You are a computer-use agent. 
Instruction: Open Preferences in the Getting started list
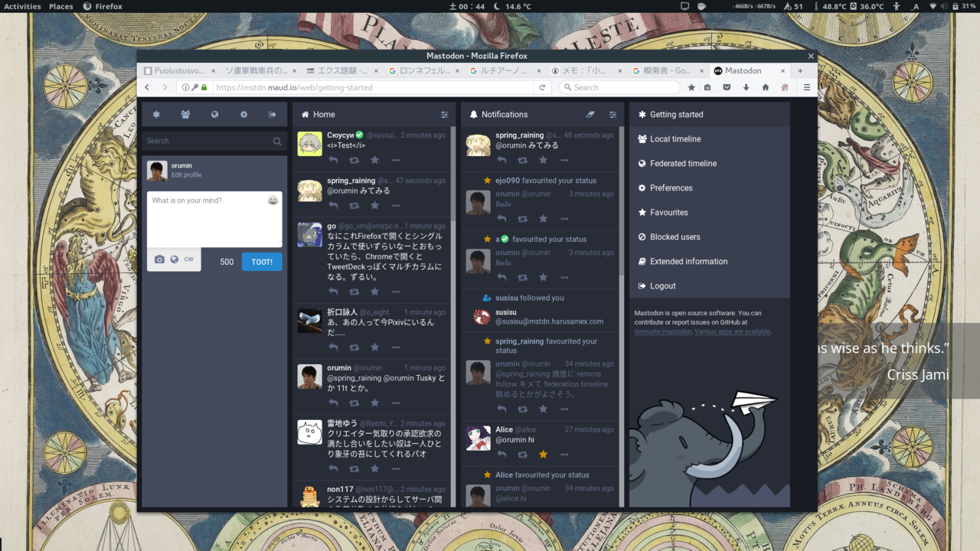pyautogui.click(x=710, y=188)
